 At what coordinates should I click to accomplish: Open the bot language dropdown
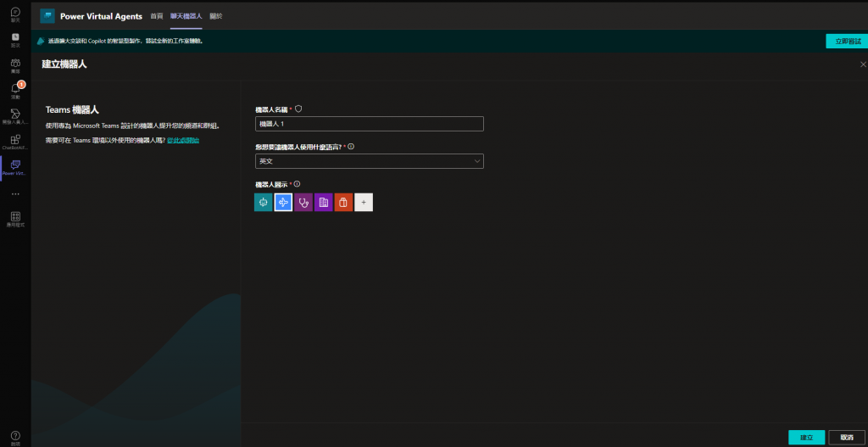pos(370,161)
